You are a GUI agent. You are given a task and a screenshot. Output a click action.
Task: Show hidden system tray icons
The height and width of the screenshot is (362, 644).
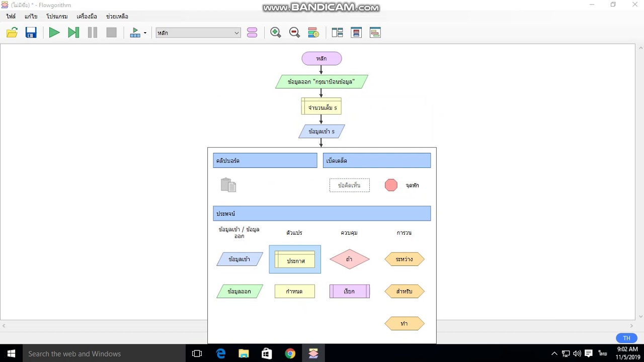click(x=554, y=353)
